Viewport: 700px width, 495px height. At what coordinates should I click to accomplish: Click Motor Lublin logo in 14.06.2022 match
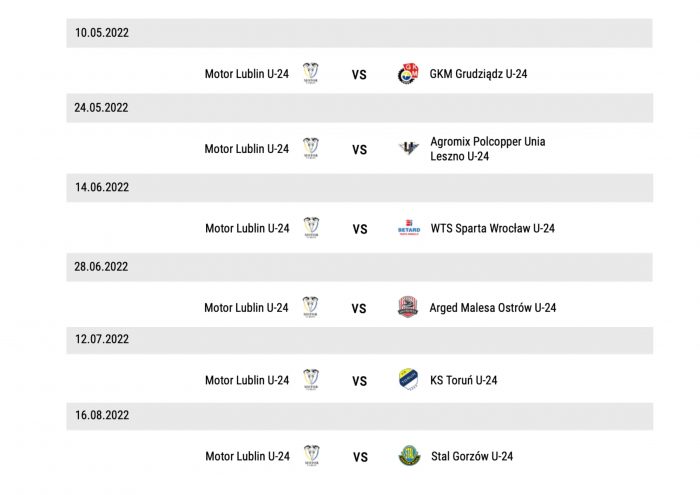[311, 228]
